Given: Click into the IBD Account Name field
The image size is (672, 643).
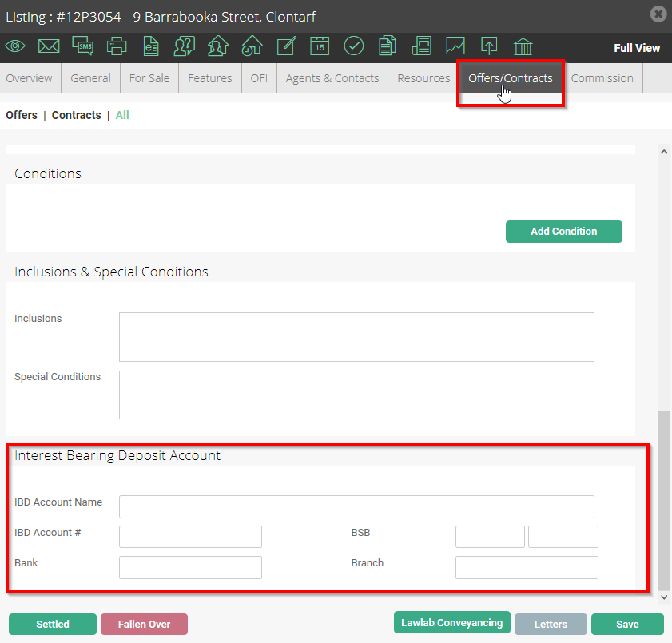Looking at the screenshot, I should 356,506.
